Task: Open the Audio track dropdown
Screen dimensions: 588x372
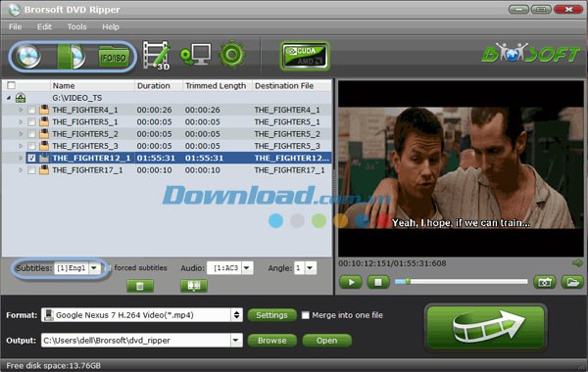Action: (247, 268)
